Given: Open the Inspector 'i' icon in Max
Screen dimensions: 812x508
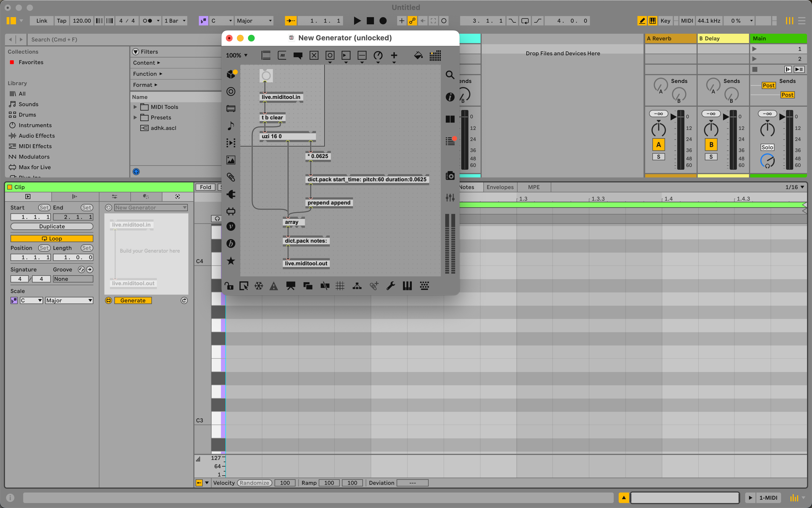Looking at the screenshot, I should (450, 97).
